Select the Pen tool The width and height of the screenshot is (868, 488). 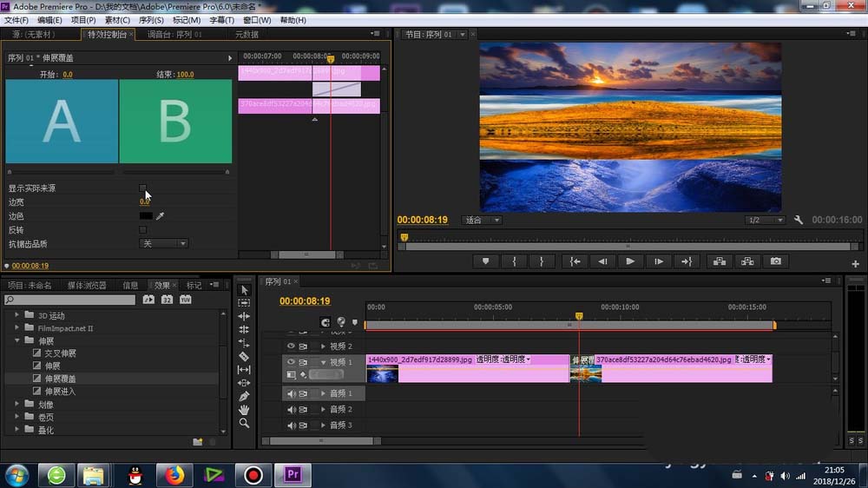pyautogui.click(x=244, y=396)
